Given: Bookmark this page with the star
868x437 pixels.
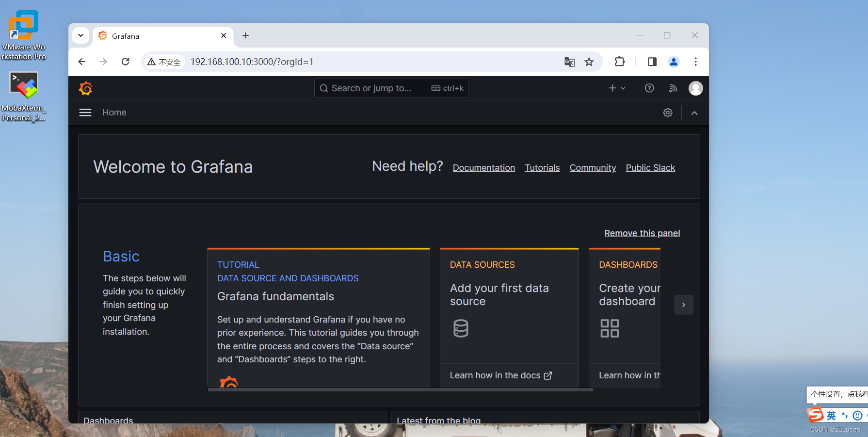Looking at the screenshot, I should pos(589,62).
